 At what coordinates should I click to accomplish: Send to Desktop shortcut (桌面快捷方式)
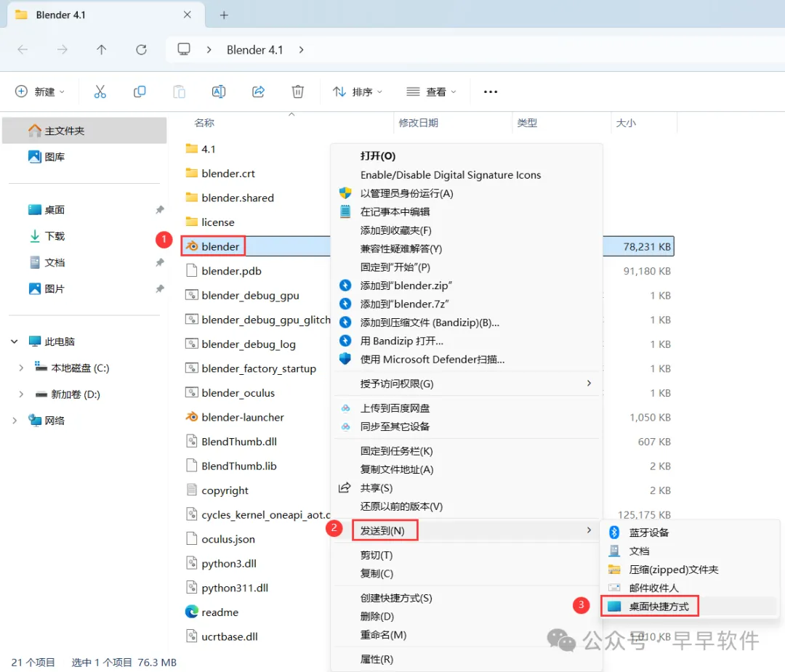659,607
